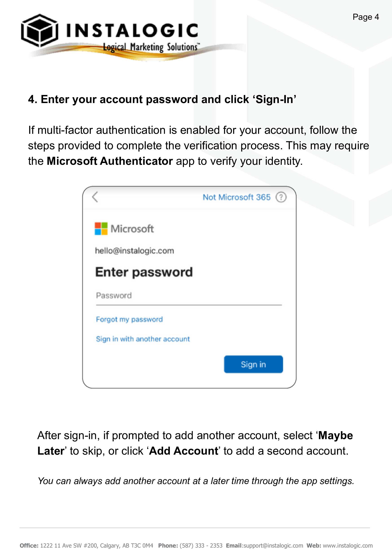392x557 pixels.
Task: Click the question mark help icon
Action: coord(281,197)
